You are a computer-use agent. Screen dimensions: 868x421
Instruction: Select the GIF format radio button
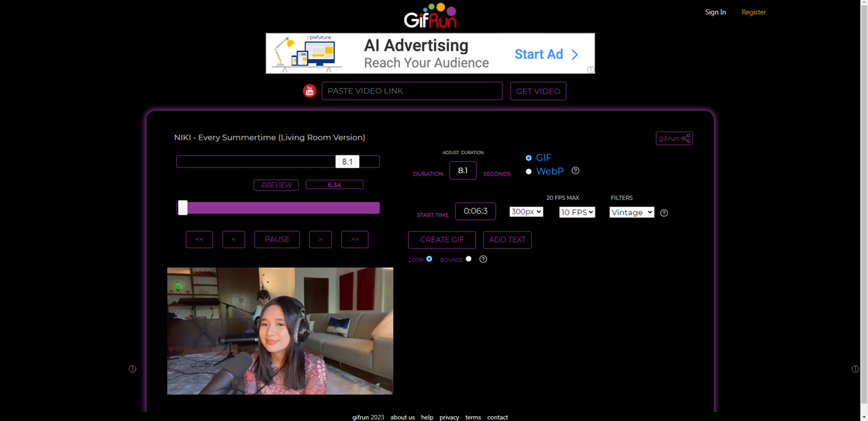528,158
